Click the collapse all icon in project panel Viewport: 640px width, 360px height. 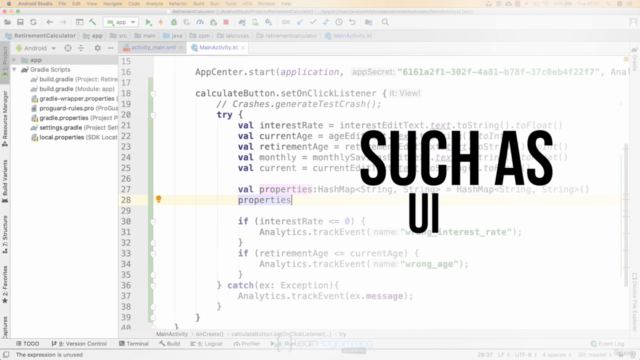tap(81, 48)
